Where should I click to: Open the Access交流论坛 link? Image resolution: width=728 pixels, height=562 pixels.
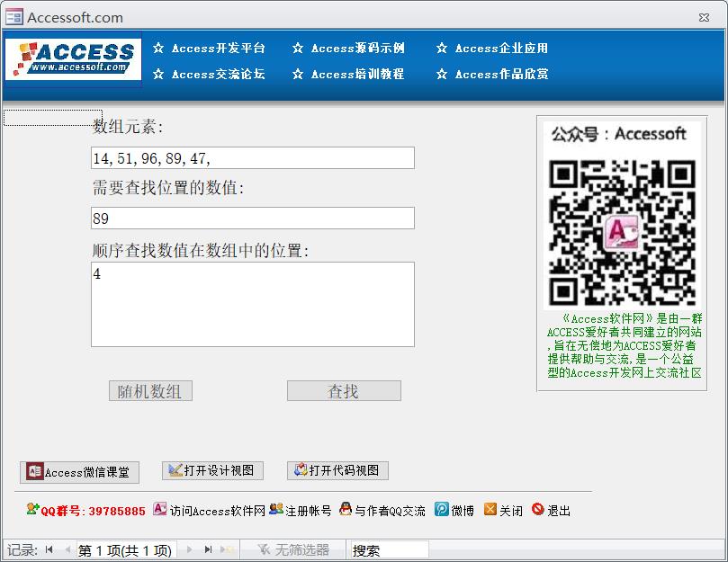point(218,75)
